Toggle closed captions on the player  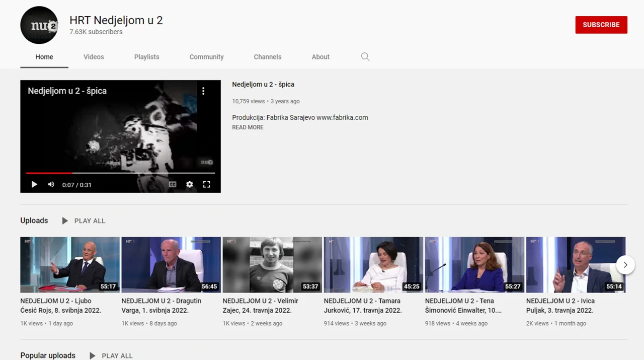click(x=173, y=184)
